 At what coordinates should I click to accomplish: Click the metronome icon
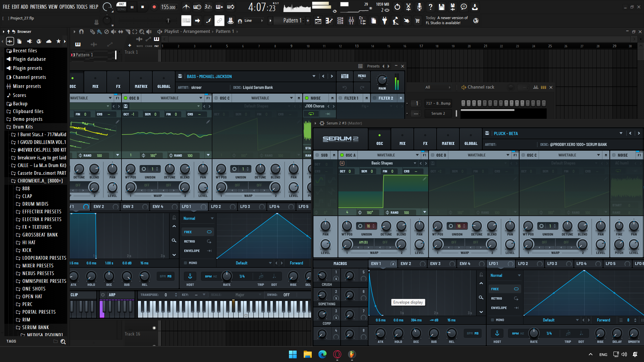(x=186, y=7)
